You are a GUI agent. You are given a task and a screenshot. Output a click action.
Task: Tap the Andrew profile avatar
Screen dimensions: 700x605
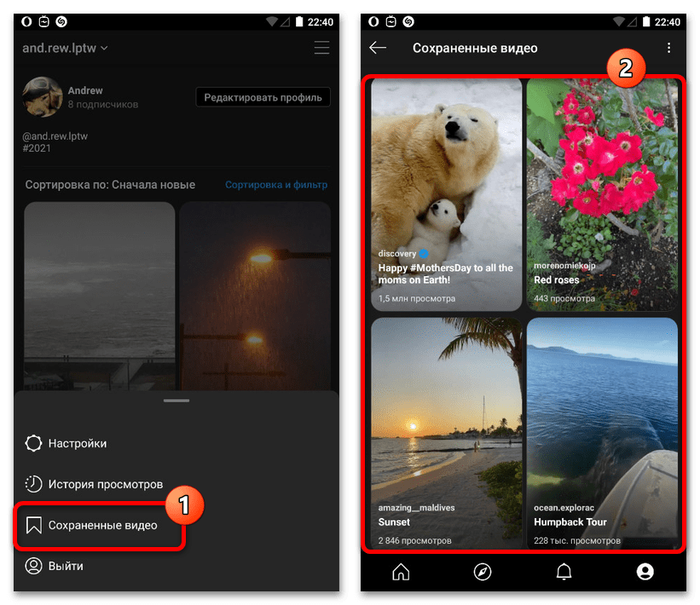point(43,97)
